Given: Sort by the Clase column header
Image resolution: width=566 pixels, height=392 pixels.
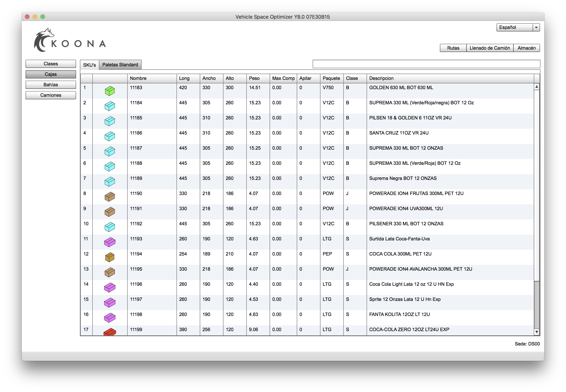Looking at the screenshot, I should point(355,78).
